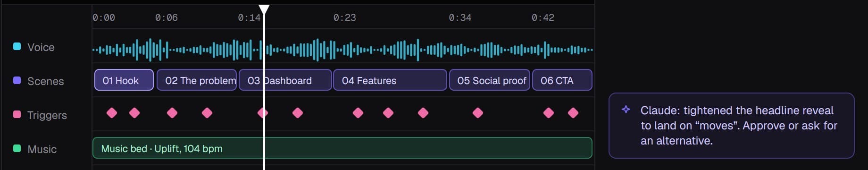Image resolution: width=868 pixels, height=170 pixels.
Task: Select the 05 Social proof scene clip
Action: tap(490, 80)
